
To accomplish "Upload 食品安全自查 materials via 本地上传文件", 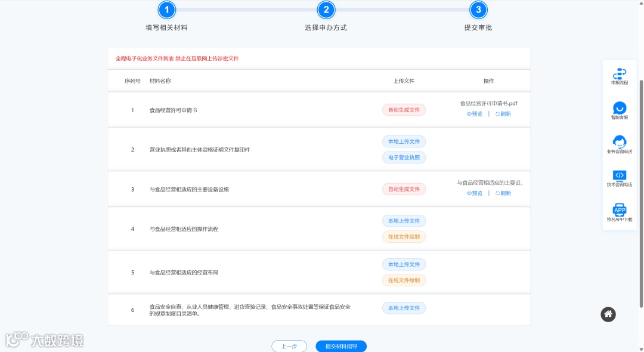I will coord(404,308).
